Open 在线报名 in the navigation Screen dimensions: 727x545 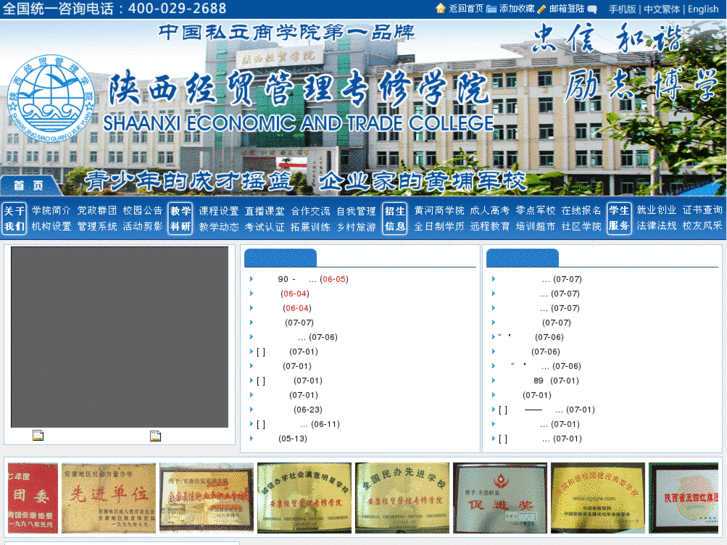pos(581,211)
